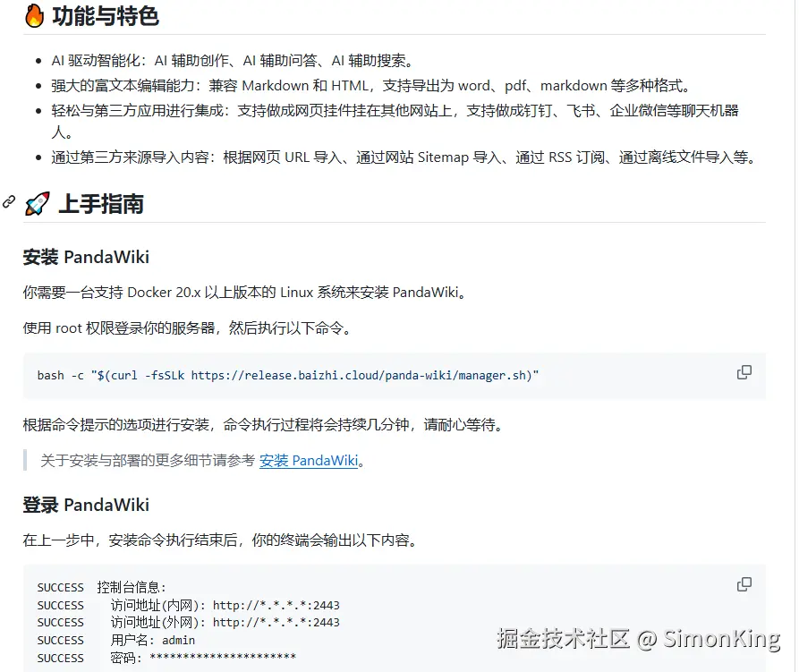The image size is (799, 672).
Task: Click the 上手指南 heading text
Action: coord(101,204)
